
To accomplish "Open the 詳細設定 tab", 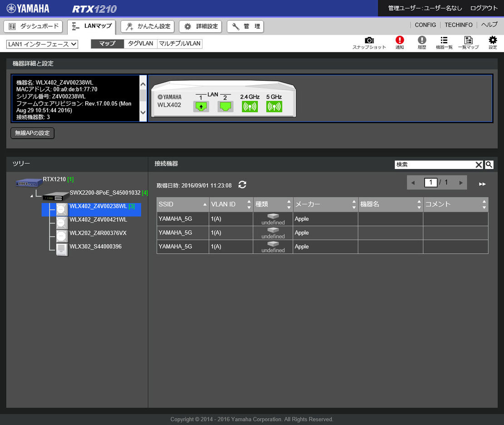I will (201, 26).
